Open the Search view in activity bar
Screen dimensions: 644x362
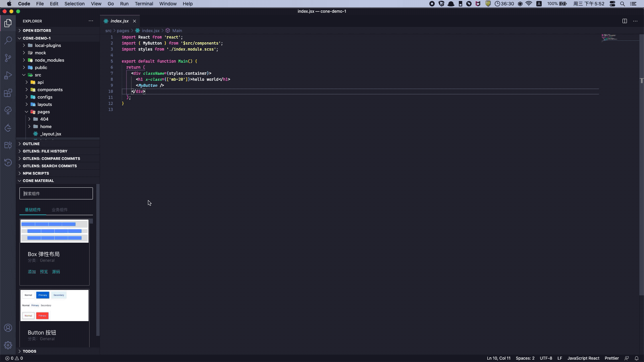8,40
